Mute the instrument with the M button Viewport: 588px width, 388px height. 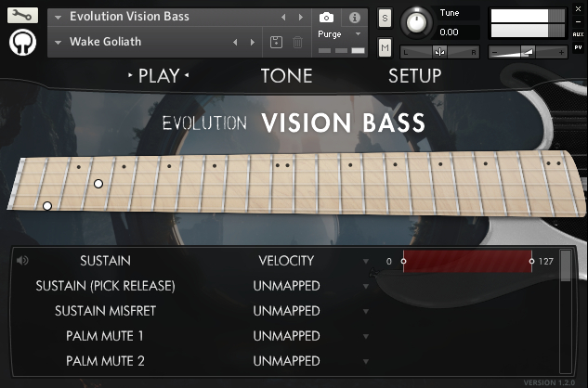(x=385, y=47)
